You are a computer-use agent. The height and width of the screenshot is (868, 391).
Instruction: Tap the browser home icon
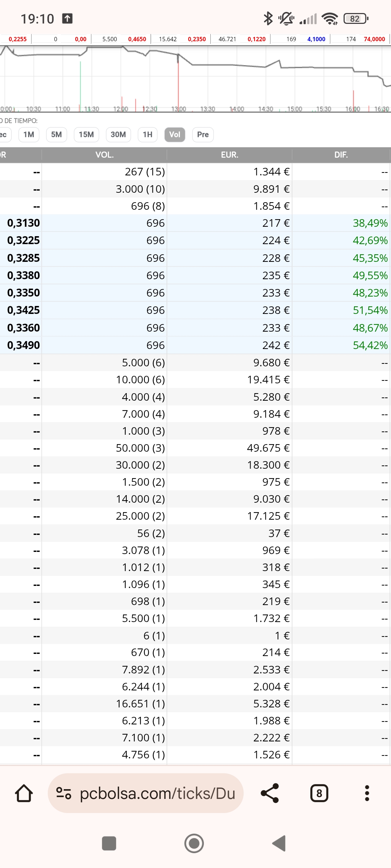pyautogui.click(x=24, y=793)
